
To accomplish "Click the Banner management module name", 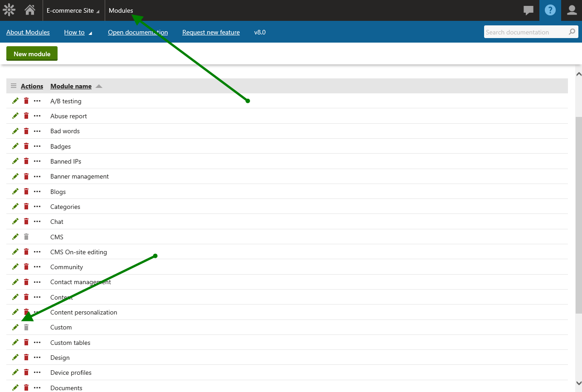I will click(x=79, y=176).
